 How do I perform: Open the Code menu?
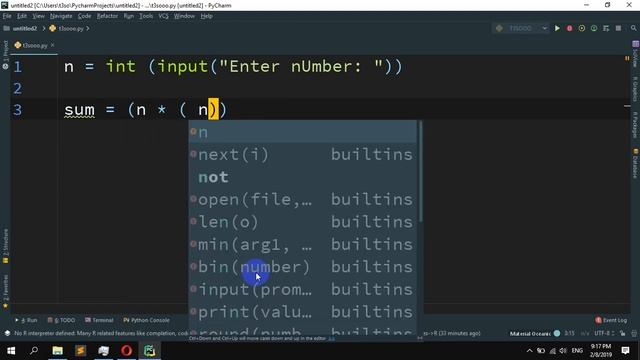[84, 16]
